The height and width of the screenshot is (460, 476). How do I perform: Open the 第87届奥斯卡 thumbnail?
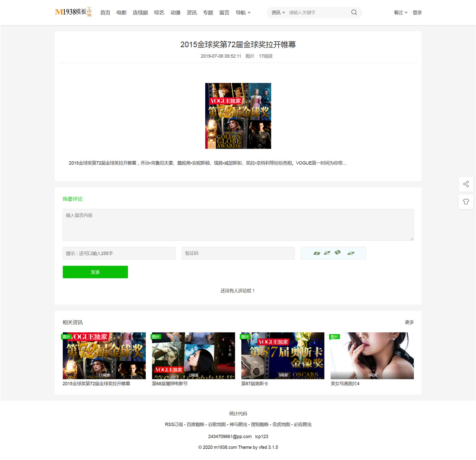[x=283, y=356]
